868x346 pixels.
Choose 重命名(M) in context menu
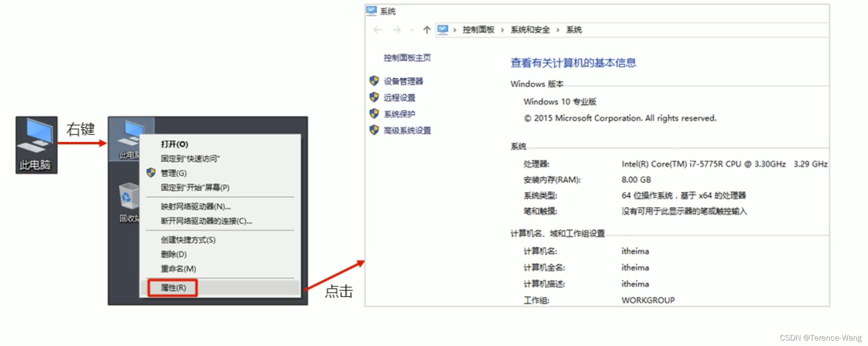(x=178, y=269)
